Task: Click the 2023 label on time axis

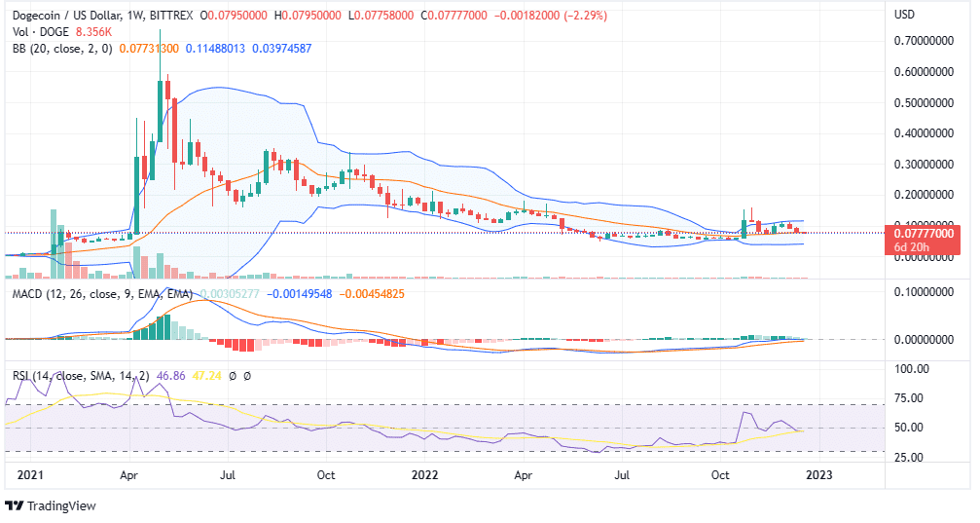Action: click(819, 475)
